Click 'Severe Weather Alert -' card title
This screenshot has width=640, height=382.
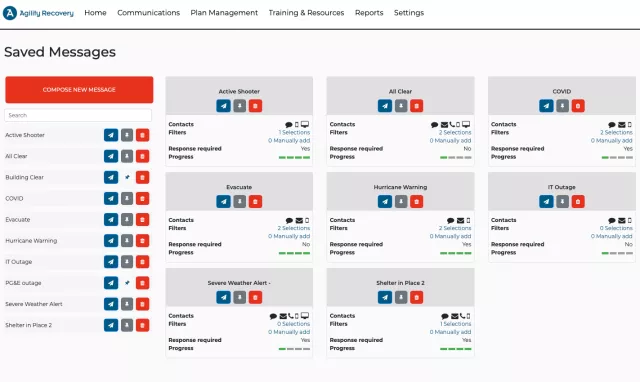(239, 283)
